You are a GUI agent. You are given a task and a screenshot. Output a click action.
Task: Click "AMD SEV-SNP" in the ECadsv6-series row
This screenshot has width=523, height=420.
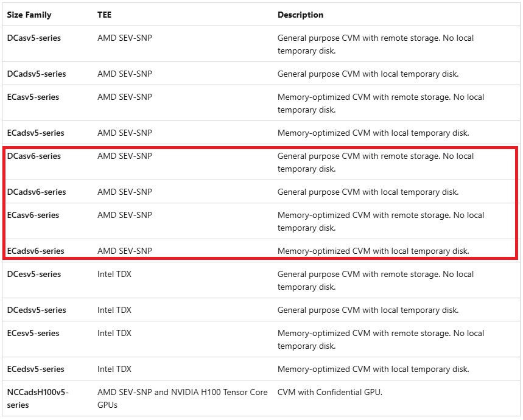click(x=125, y=251)
